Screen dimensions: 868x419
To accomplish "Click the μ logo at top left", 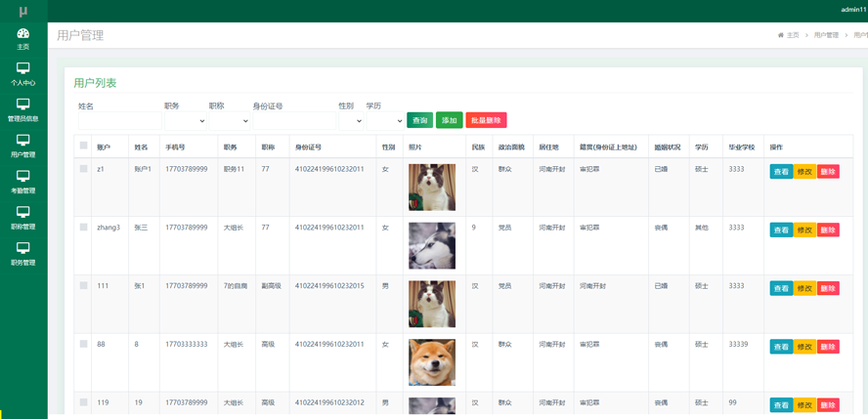I will point(23,11).
